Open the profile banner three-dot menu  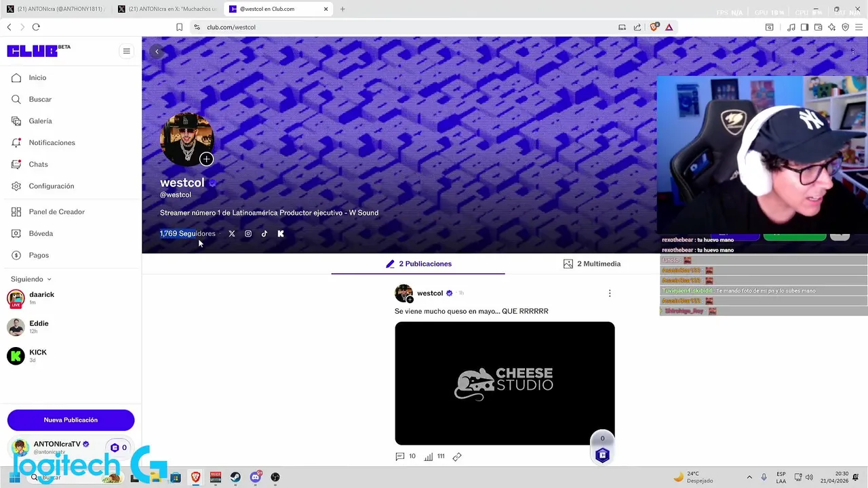coord(853,52)
